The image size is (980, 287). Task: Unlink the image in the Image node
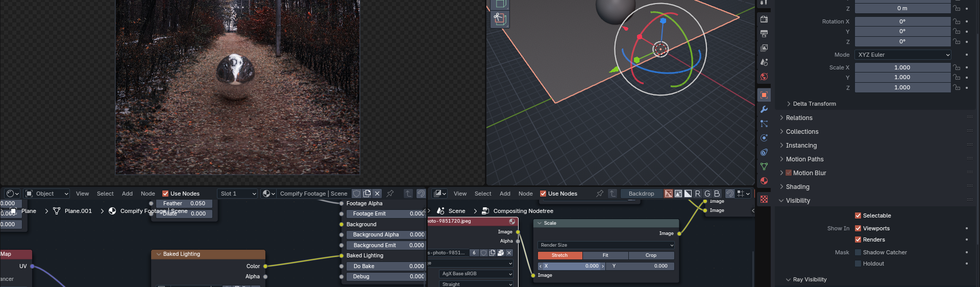click(509, 253)
